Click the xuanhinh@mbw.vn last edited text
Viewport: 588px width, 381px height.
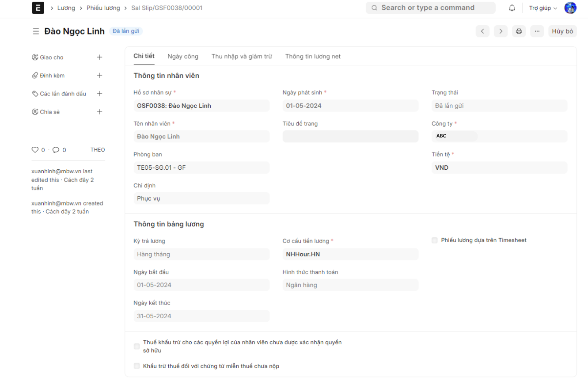click(x=62, y=180)
